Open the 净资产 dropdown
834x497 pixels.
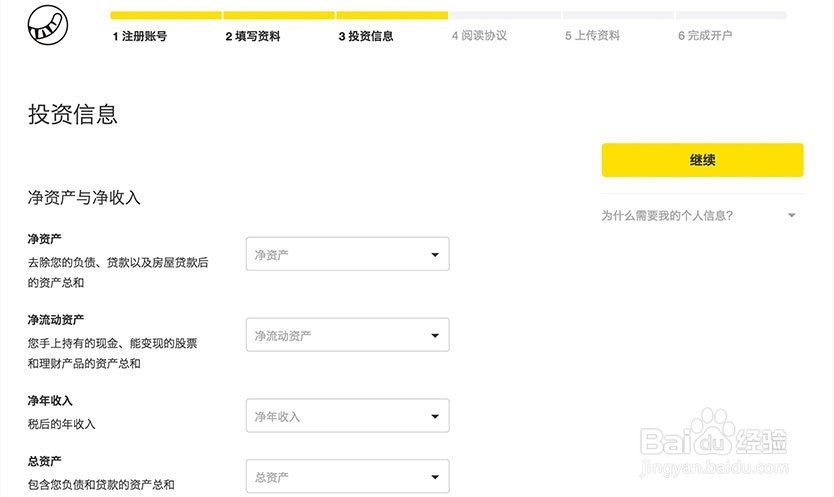click(347, 254)
